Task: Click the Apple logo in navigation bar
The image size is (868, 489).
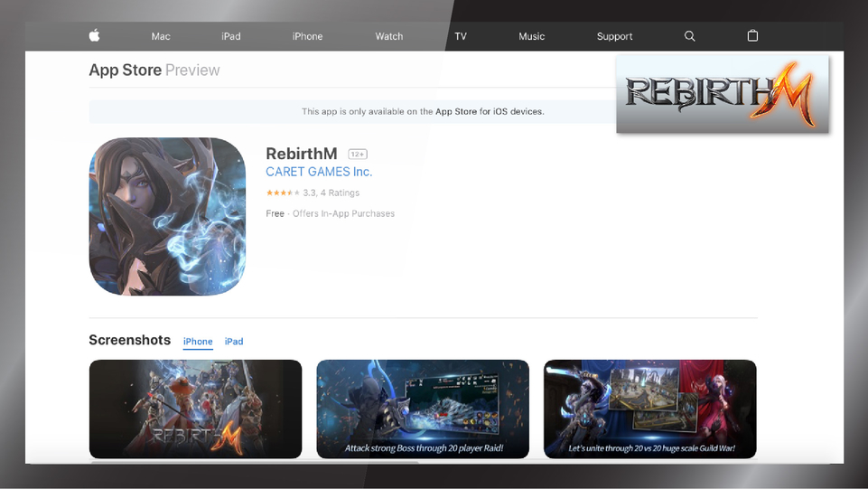Action: [x=95, y=36]
